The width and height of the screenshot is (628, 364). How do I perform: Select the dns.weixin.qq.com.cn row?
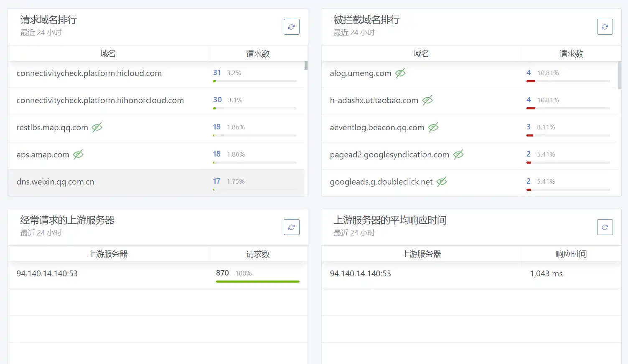coord(55,182)
